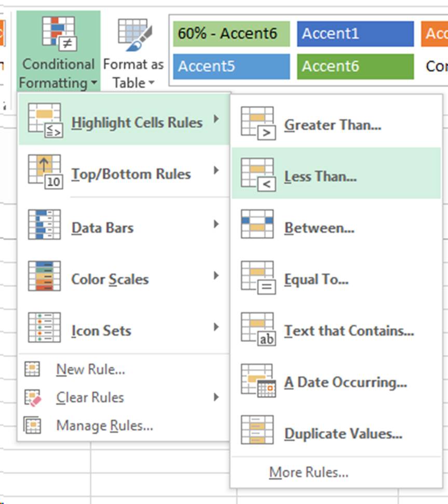The height and width of the screenshot is (504, 448).
Task: Expand the Top/Bottom Rules submenu arrow
Action: (x=216, y=170)
